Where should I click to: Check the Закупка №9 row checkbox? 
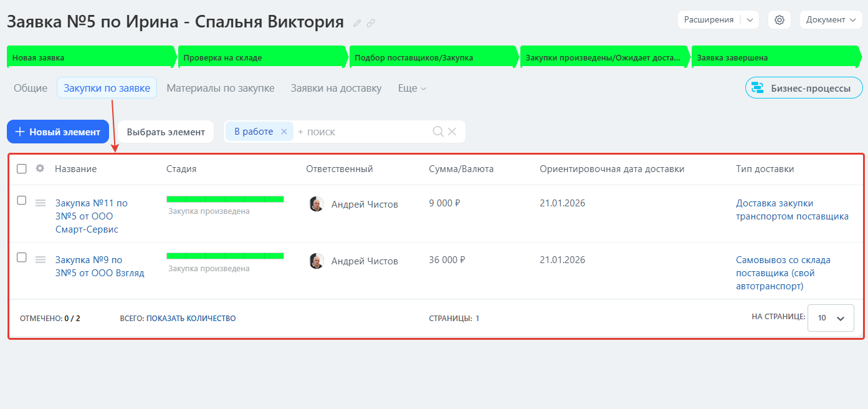point(22,257)
